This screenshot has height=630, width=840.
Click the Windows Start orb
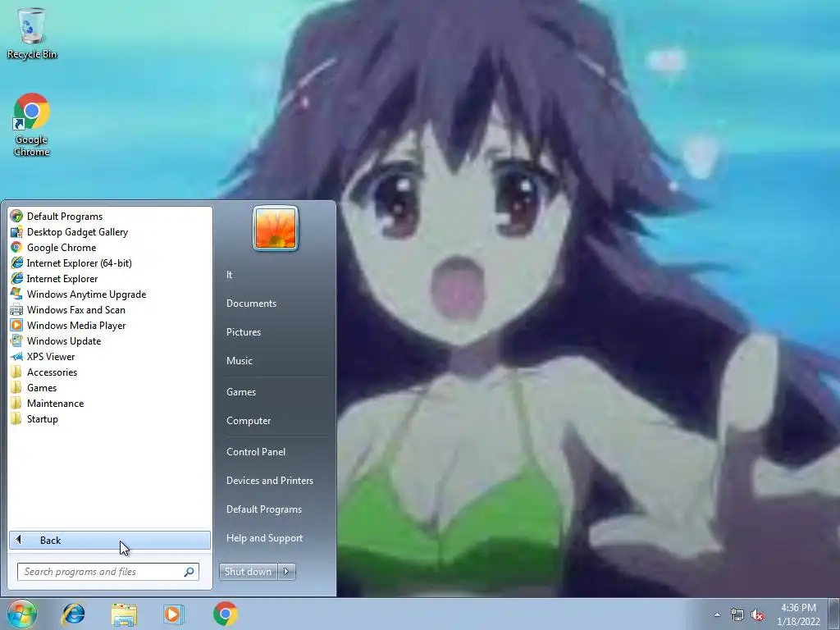click(21, 614)
